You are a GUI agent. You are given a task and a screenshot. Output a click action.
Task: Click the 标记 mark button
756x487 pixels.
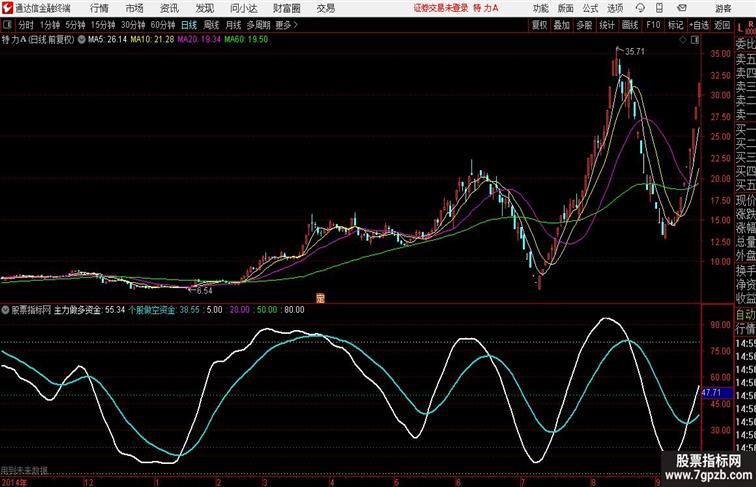click(x=675, y=25)
